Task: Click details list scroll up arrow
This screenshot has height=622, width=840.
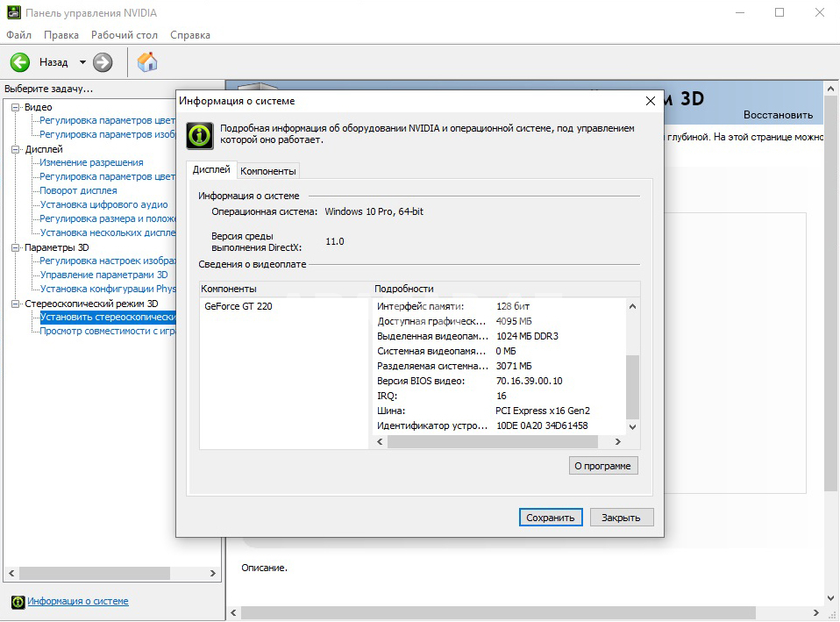Action: click(633, 306)
